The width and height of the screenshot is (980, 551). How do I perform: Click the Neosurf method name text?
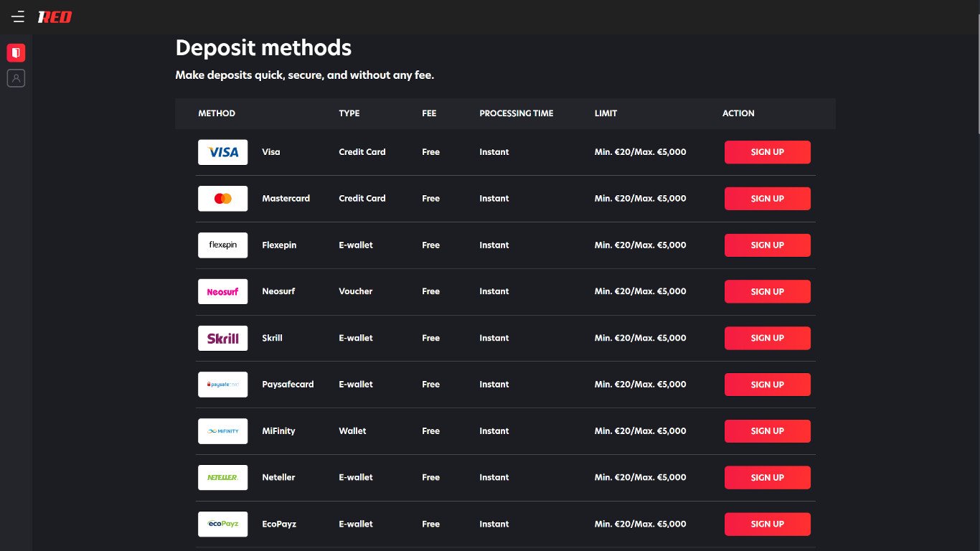pos(278,292)
